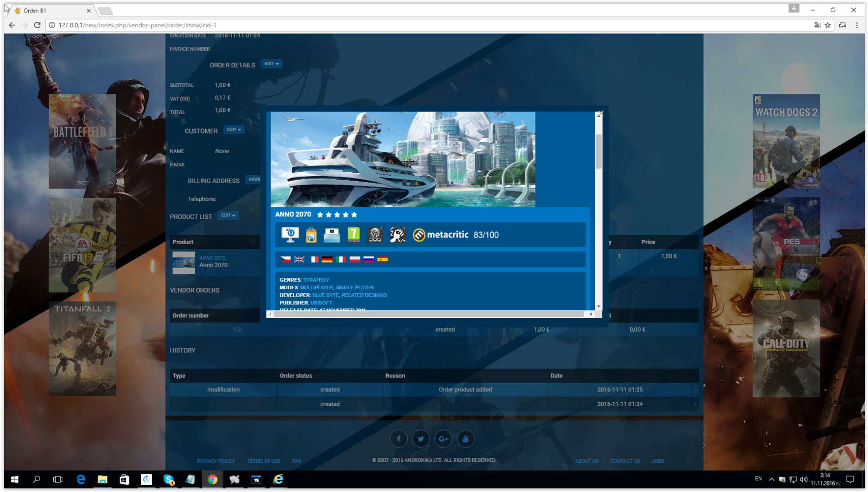Click the Battlefield 1 cover thumbnail
The image size is (868, 492).
82,141
